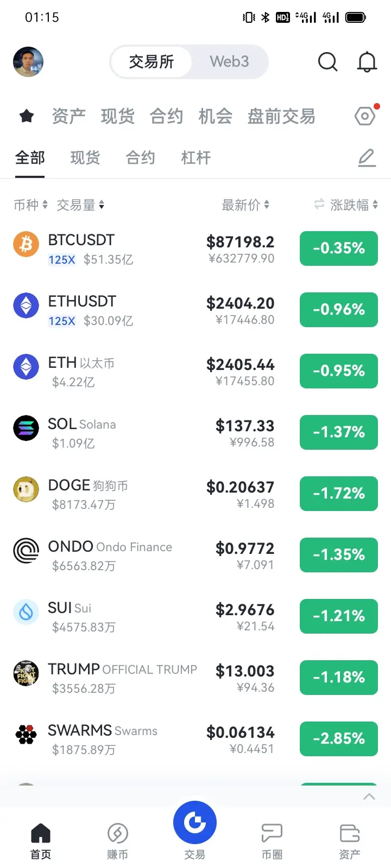Open the search magnifier icon
The height and width of the screenshot is (868, 391).
(327, 62)
